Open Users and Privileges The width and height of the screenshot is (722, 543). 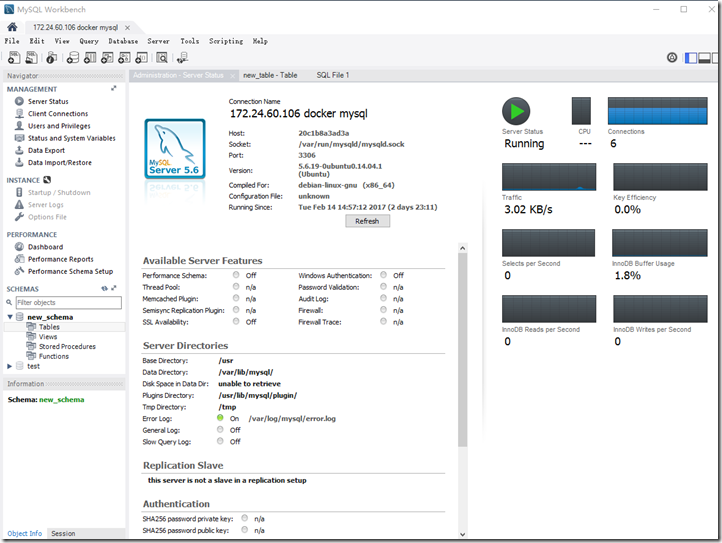[59, 126]
